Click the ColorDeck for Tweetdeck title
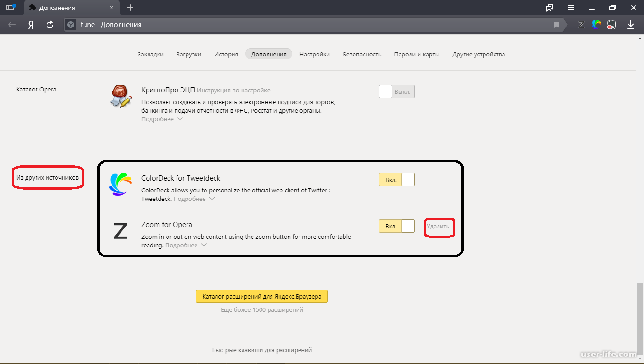 tap(181, 178)
